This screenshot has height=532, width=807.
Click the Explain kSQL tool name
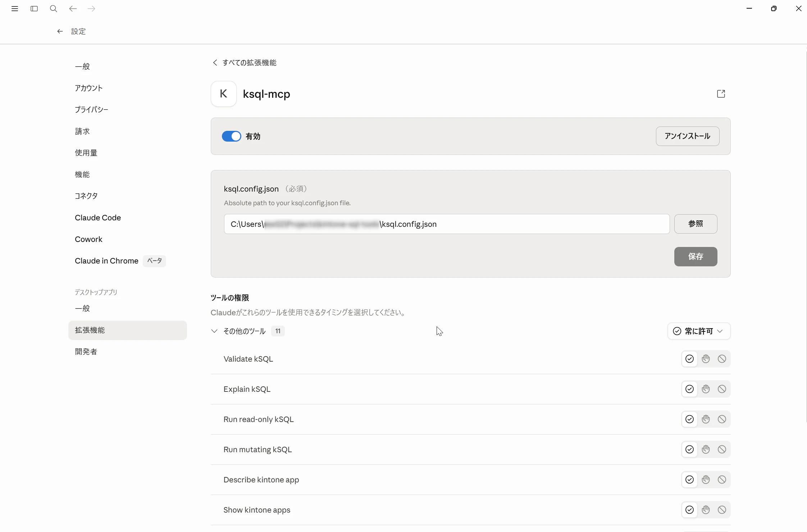[247, 389]
